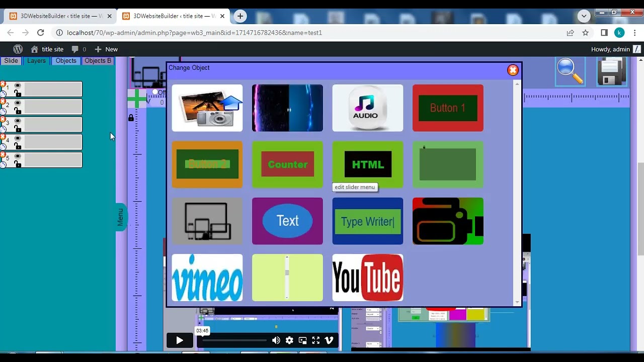Pick the Audio object tile
This screenshot has height=362, width=644.
point(367,108)
